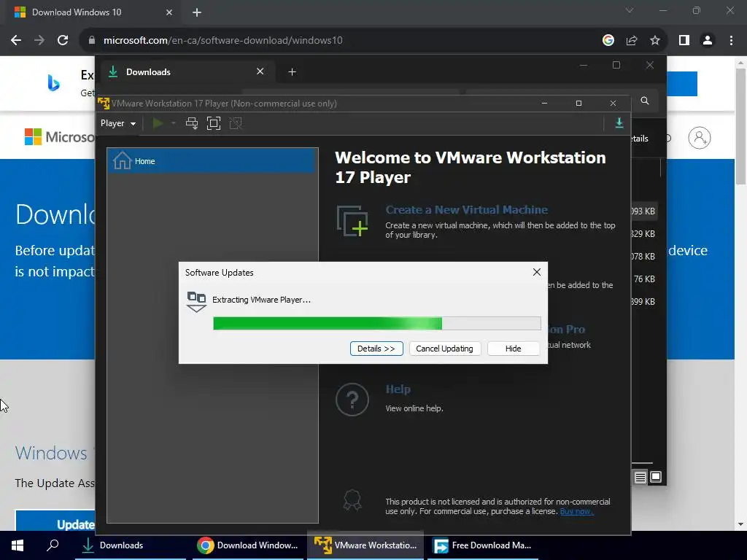
Task: Click the extraction progress bar
Action: pos(377,323)
